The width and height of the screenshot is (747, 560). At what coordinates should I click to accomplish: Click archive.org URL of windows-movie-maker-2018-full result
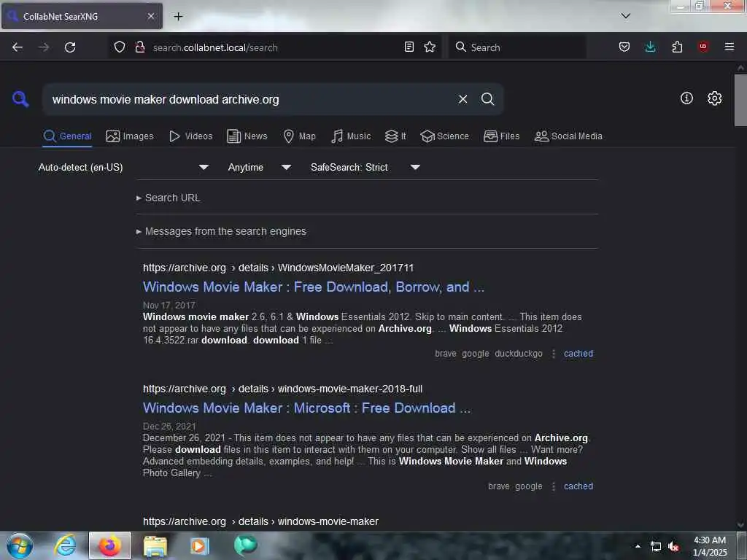282,389
